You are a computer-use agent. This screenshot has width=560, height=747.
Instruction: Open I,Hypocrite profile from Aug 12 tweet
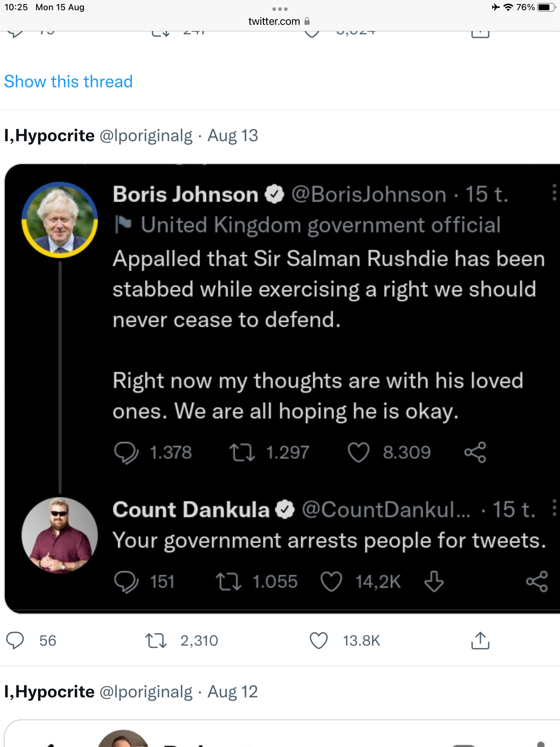49,692
